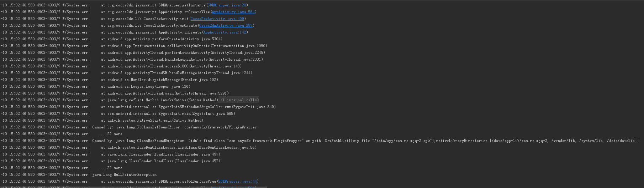Click the Handler.dispatchMessage stack frame
The image size is (644, 188).
pos(160,80)
